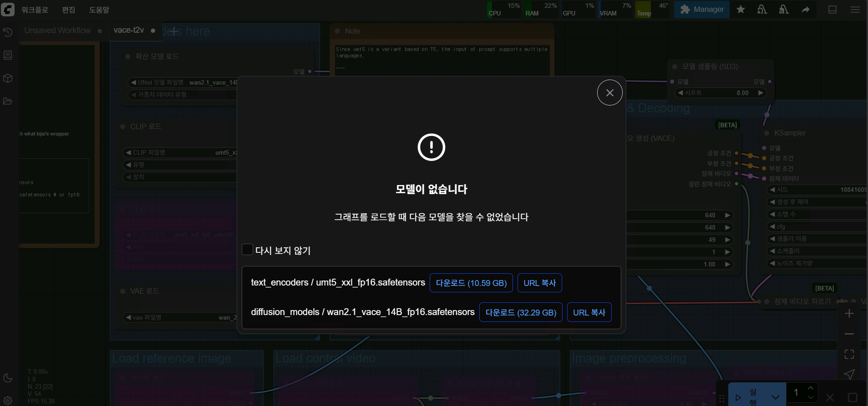The image size is (868, 406).
Task: Open the Manager button
Action: [702, 10]
